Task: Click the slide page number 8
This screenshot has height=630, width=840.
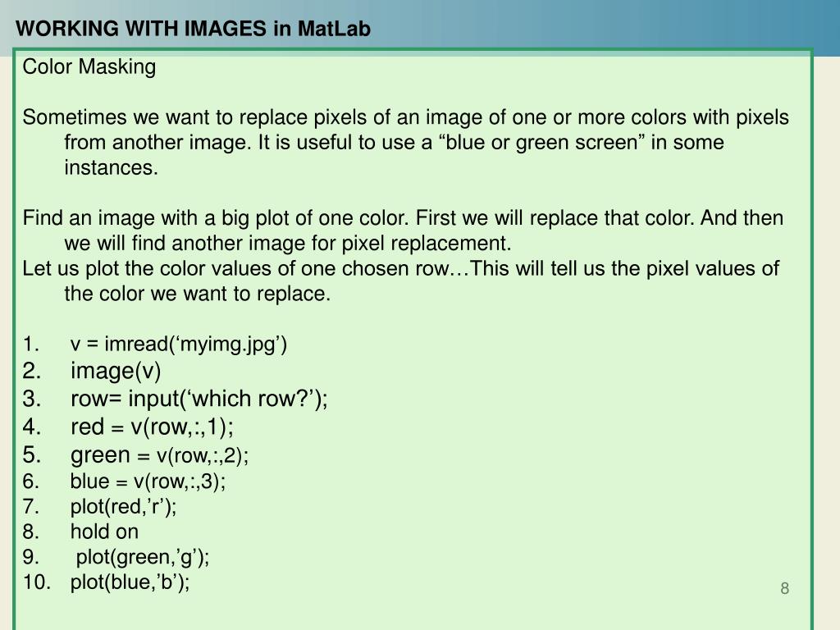Action: coord(785,588)
